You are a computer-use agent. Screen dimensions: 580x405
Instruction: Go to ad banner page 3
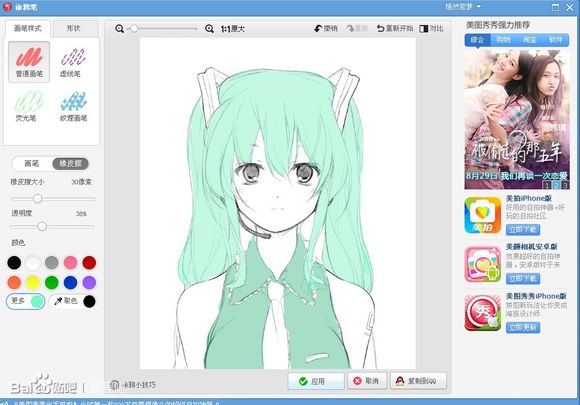565,185
